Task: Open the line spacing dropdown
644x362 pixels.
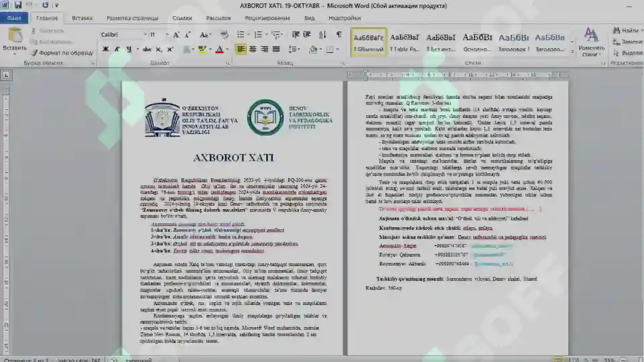Action: tap(294, 50)
